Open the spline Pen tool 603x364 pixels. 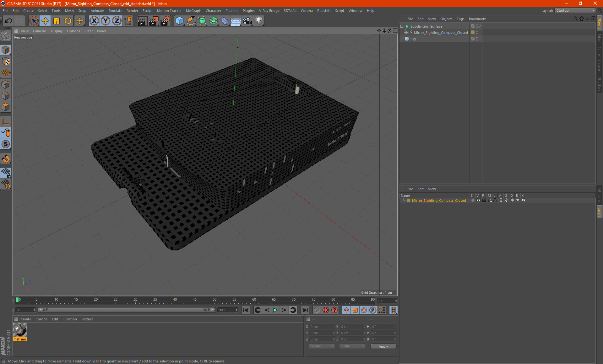(191, 21)
